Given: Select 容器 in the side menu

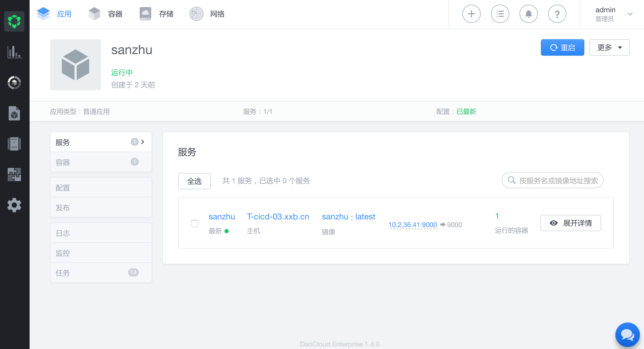Looking at the screenshot, I should 101,162.
